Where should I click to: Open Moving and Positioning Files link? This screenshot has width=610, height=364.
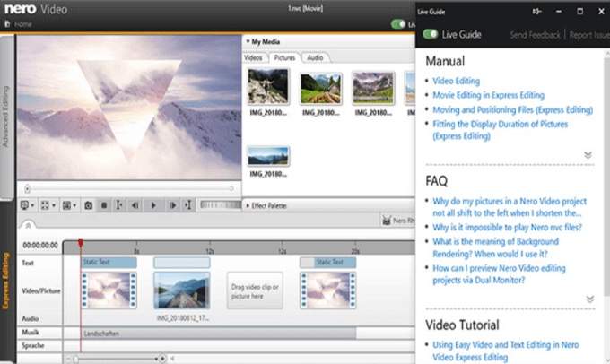click(x=513, y=109)
